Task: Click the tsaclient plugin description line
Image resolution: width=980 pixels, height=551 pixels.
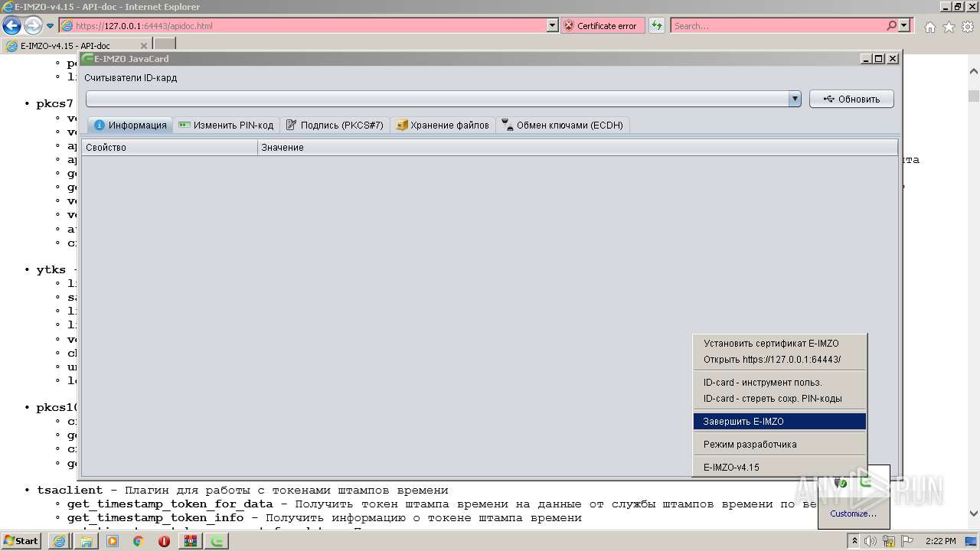Action: pyautogui.click(x=242, y=491)
